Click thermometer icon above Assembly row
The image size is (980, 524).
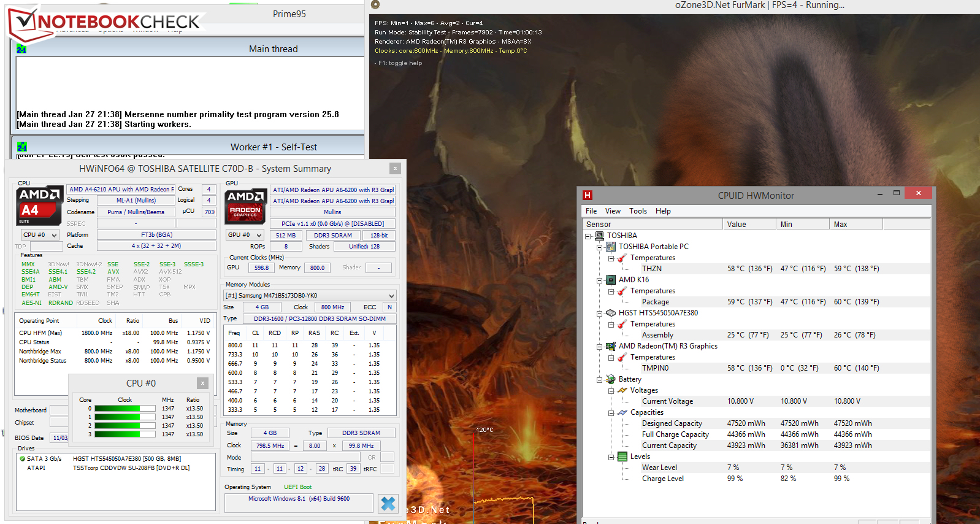click(622, 324)
